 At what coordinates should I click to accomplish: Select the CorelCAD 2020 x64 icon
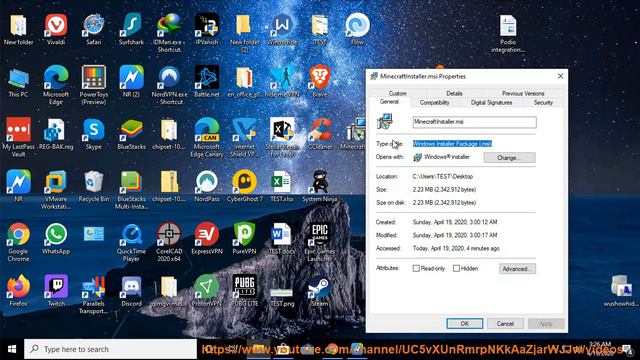[169, 242]
